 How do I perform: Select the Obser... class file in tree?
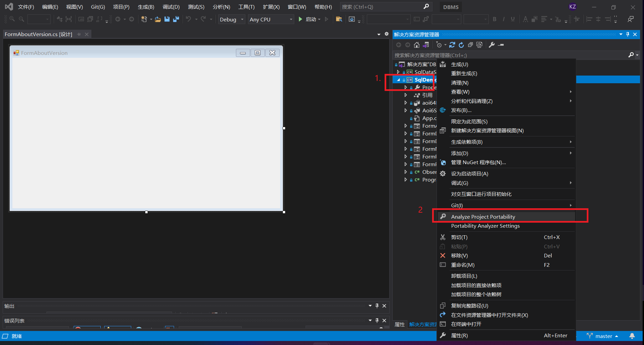(x=429, y=172)
